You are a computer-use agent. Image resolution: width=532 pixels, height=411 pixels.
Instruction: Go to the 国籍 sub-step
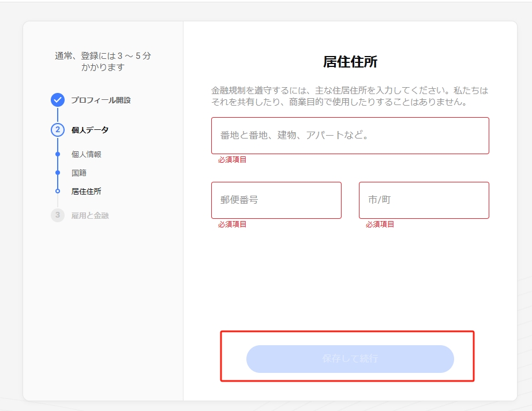[x=78, y=173]
